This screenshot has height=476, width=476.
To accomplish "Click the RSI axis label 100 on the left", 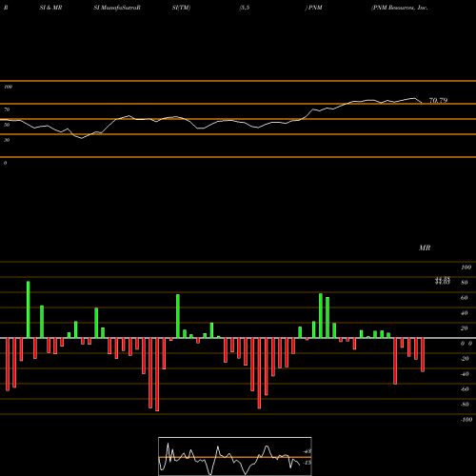I will 8,87.
